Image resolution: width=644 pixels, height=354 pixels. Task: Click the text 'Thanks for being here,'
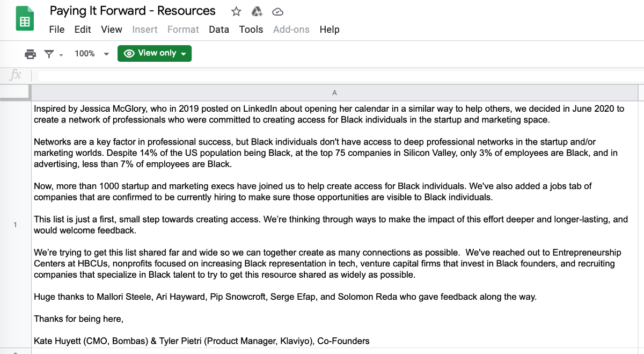78,319
